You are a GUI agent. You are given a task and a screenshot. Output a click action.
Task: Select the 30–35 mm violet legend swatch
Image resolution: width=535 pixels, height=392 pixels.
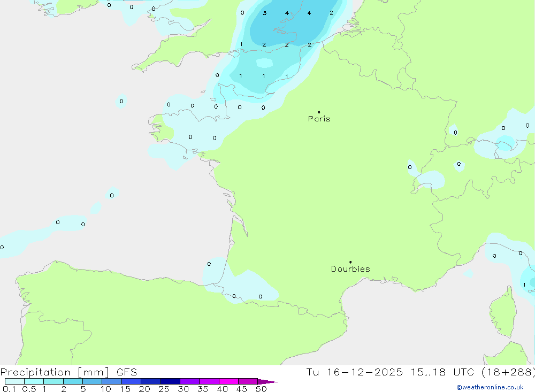[190, 381]
